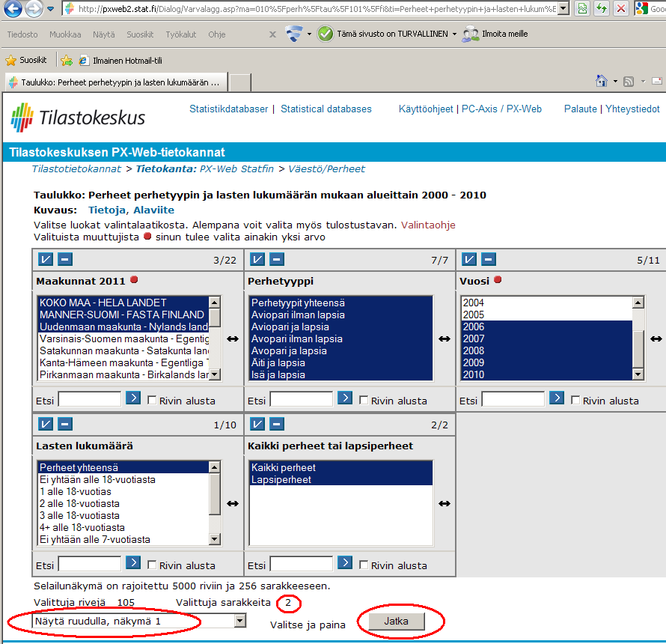Select all values in Lasten lukumäärä
Viewport: 666px width, 644px height.
[46, 424]
